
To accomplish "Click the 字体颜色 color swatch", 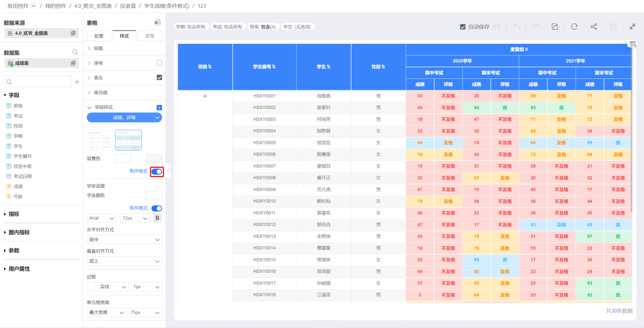I will pyautogui.click(x=154, y=196).
